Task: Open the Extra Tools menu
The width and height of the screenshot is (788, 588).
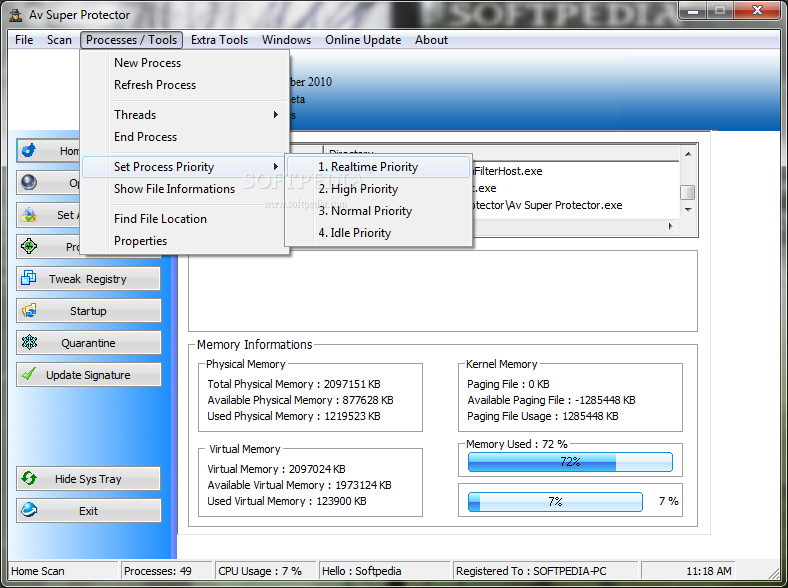Action: pyautogui.click(x=219, y=40)
